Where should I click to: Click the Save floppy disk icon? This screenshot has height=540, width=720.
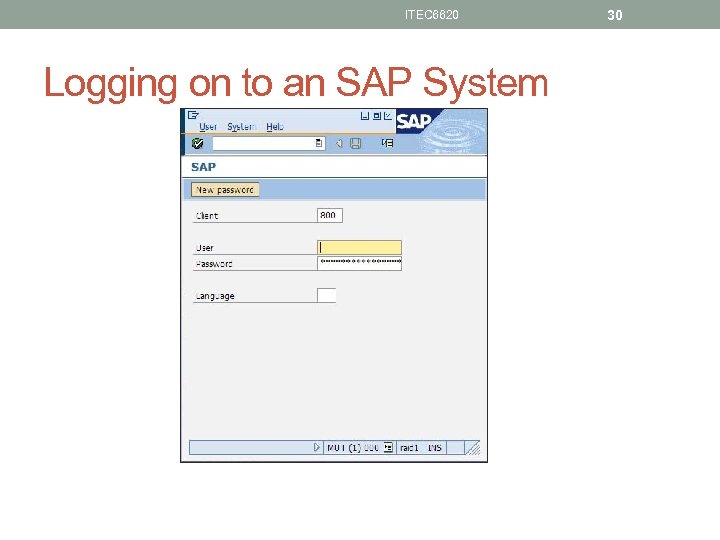click(355, 143)
